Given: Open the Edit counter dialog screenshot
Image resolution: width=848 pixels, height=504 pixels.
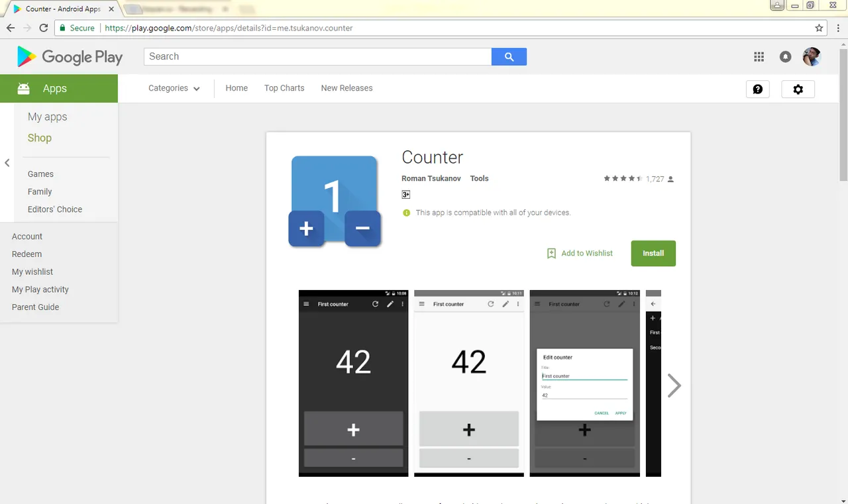Looking at the screenshot, I should [584, 383].
